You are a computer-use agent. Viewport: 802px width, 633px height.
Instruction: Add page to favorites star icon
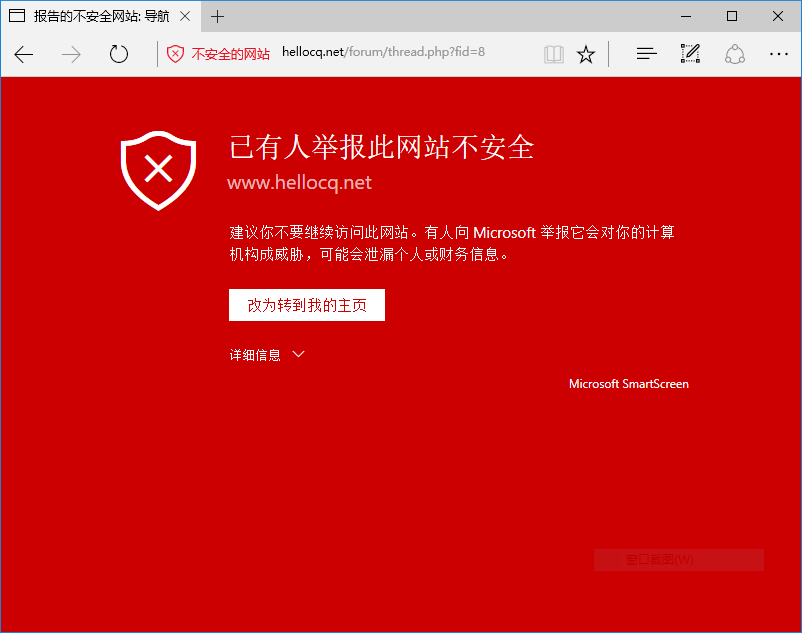tap(586, 54)
